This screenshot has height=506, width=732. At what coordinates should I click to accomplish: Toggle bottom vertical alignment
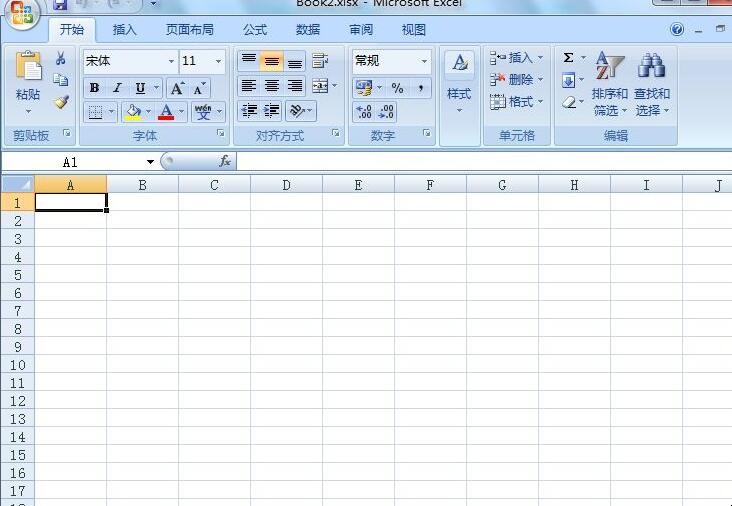[295, 61]
